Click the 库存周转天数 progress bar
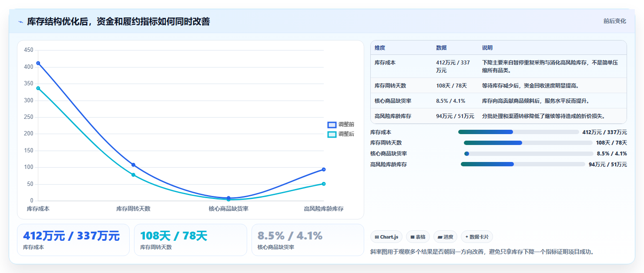Screen dimensions: 644x273 [528, 143]
